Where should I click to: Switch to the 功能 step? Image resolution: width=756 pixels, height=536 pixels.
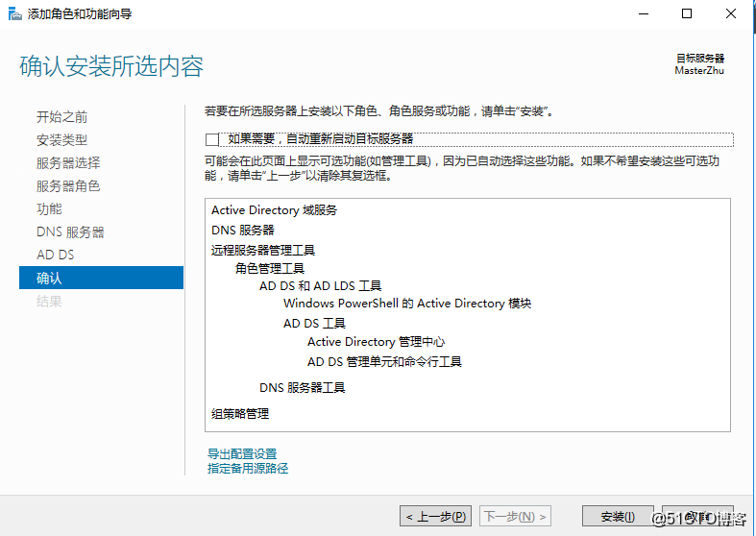point(49,208)
